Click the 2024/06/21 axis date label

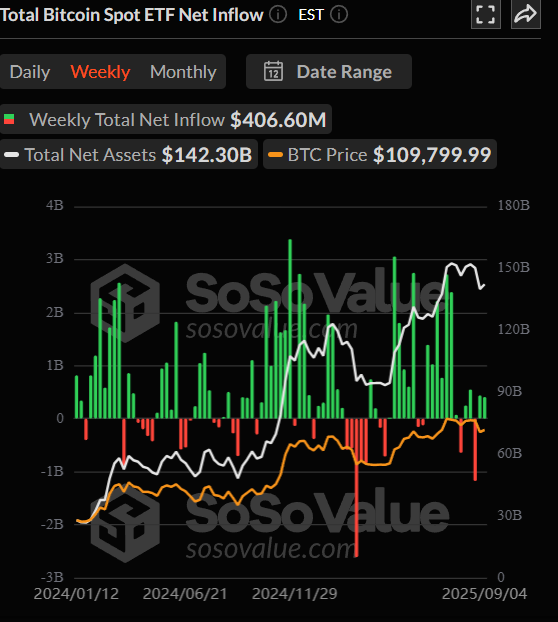click(x=185, y=594)
